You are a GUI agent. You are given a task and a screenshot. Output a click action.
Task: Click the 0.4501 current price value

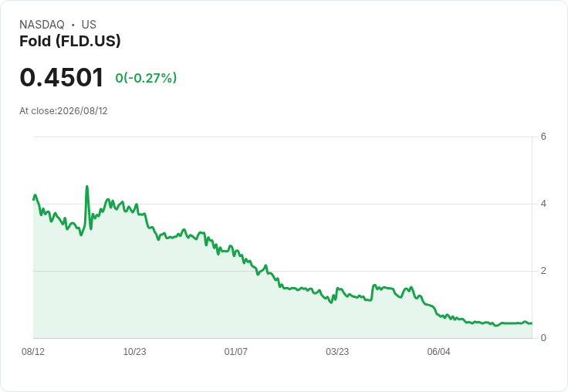(x=62, y=77)
